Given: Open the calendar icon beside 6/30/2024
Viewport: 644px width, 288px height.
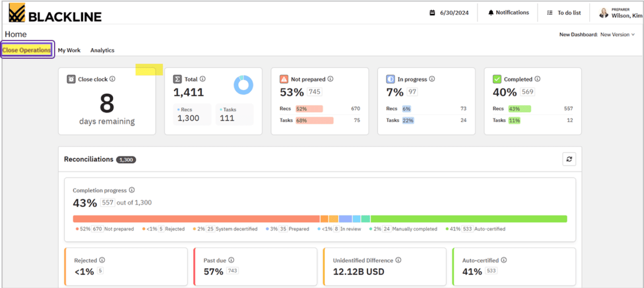Looking at the screenshot, I should pos(432,12).
